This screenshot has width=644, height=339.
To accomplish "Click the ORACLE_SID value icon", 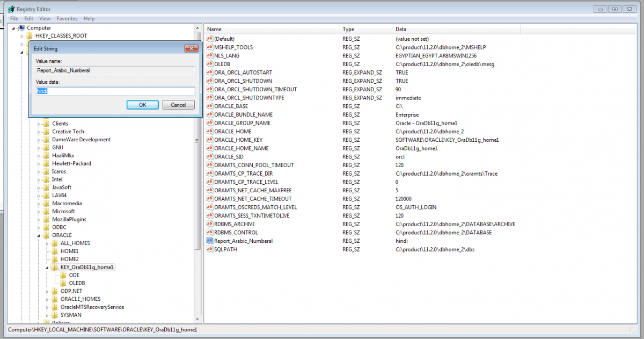I will tap(210, 157).
